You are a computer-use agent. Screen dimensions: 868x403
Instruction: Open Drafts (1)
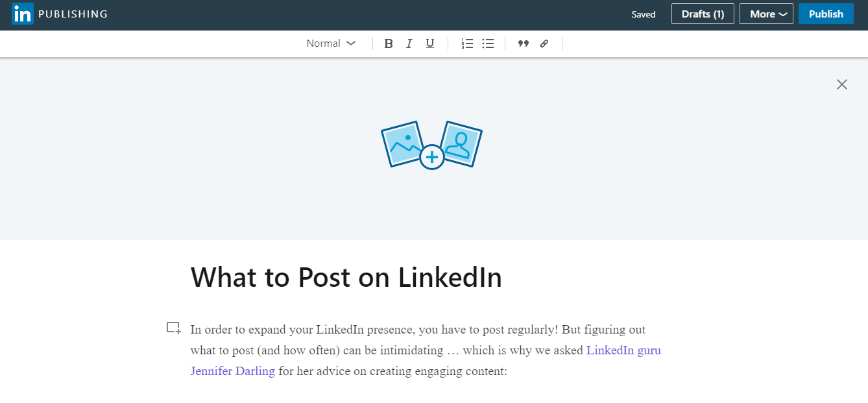pyautogui.click(x=703, y=14)
